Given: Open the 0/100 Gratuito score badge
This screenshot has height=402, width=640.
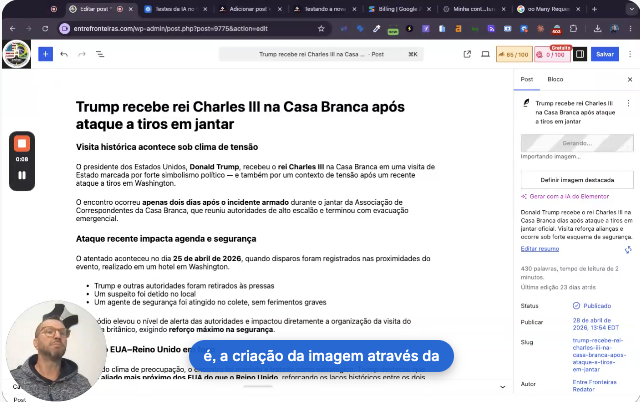Looking at the screenshot, I should (552, 54).
